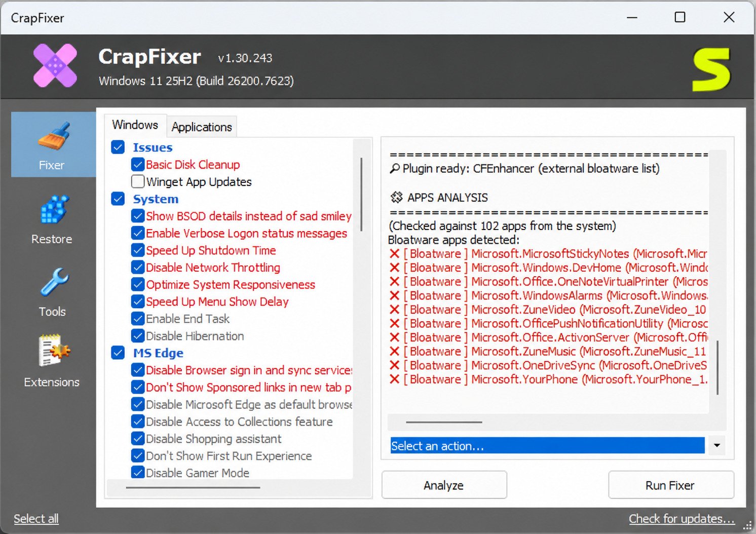Click the Run Fixer button
This screenshot has width=756, height=534.
(x=670, y=485)
